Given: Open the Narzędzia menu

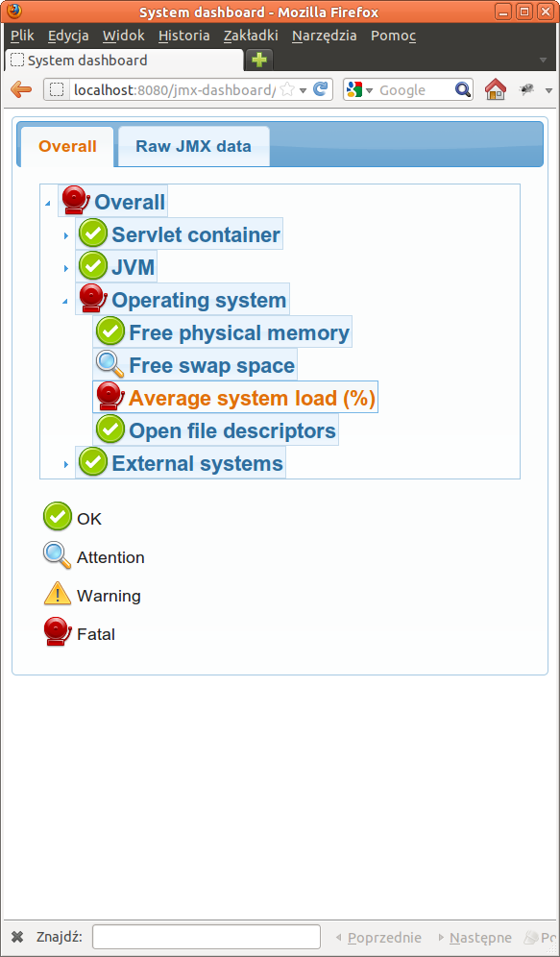Looking at the screenshot, I should [x=325, y=36].
